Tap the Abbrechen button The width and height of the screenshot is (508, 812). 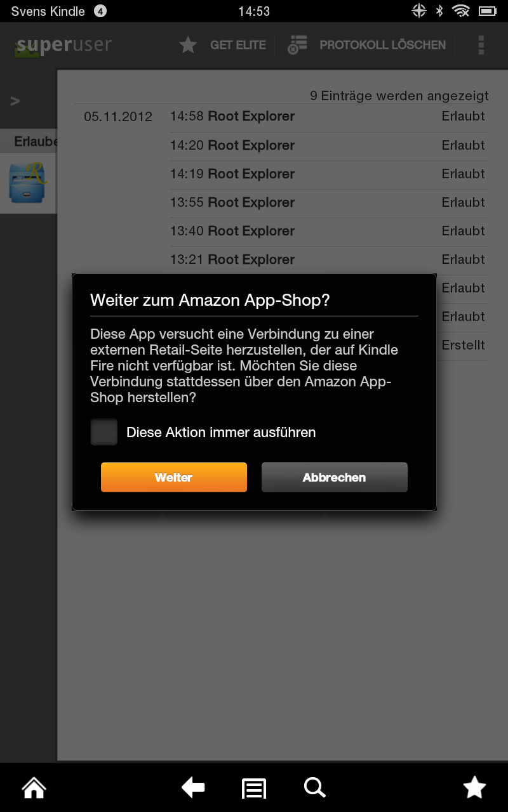click(x=334, y=477)
